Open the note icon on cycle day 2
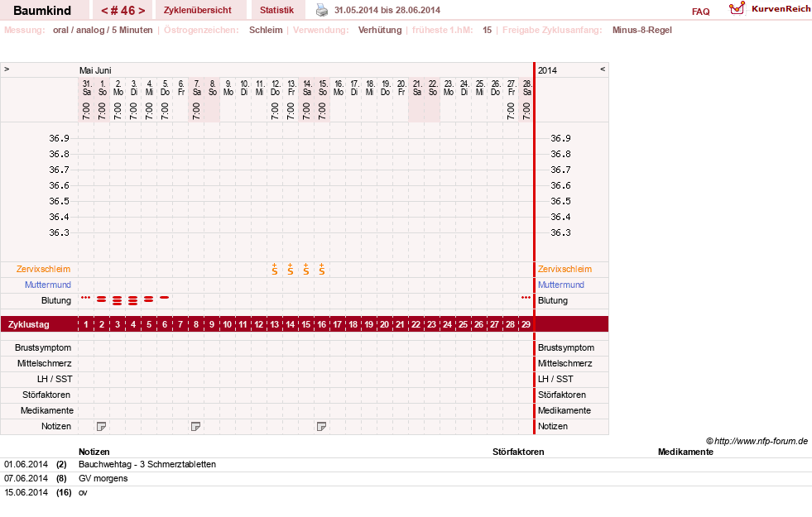The width and height of the screenshot is (812, 517). pyautogui.click(x=102, y=427)
